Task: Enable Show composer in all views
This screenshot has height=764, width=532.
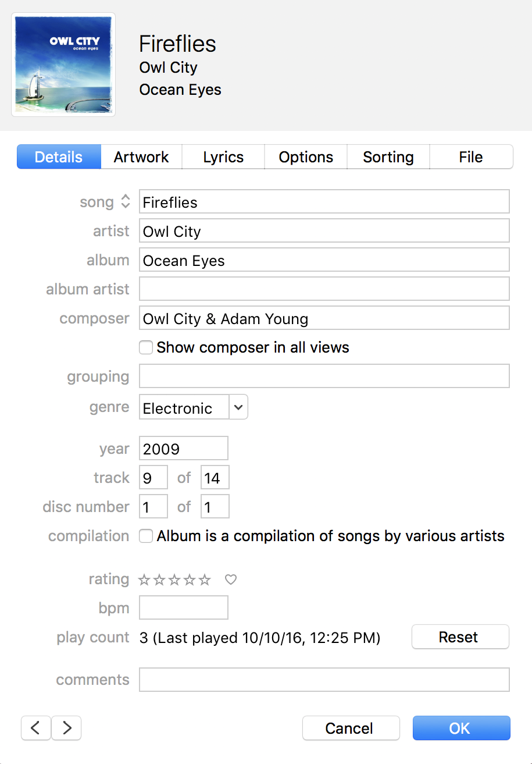Action: [x=146, y=348]
